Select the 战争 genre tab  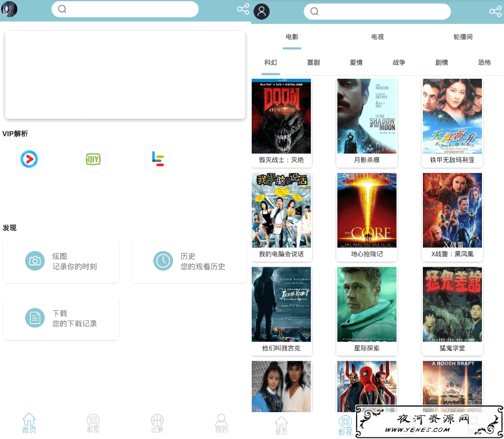click(x=399, y=63)
